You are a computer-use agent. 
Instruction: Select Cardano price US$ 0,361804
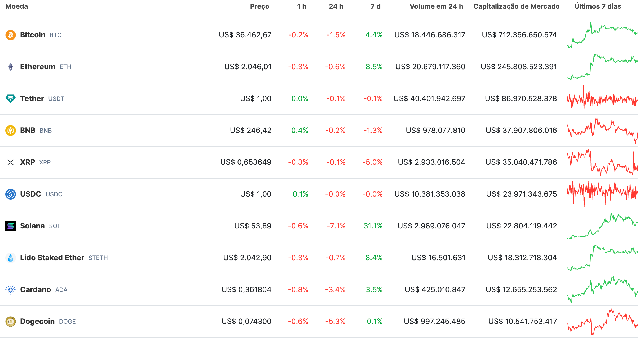246,290
